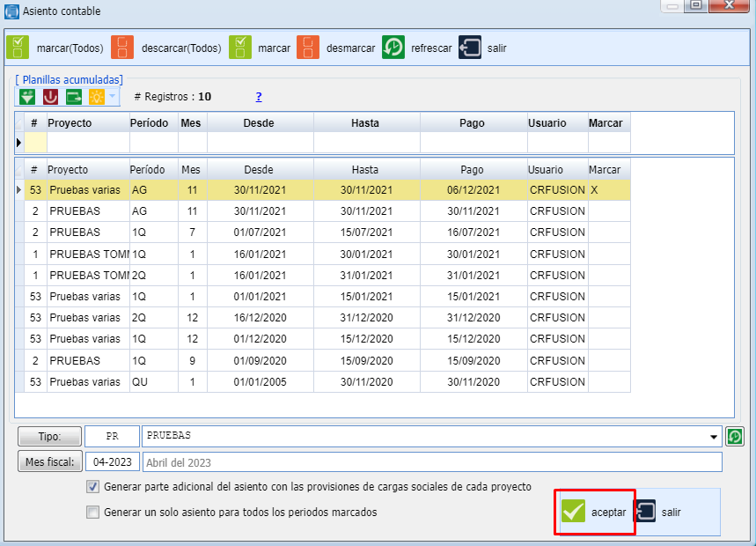
Task: Click the yellow light bulb icon
Action: tap(97, 97)
